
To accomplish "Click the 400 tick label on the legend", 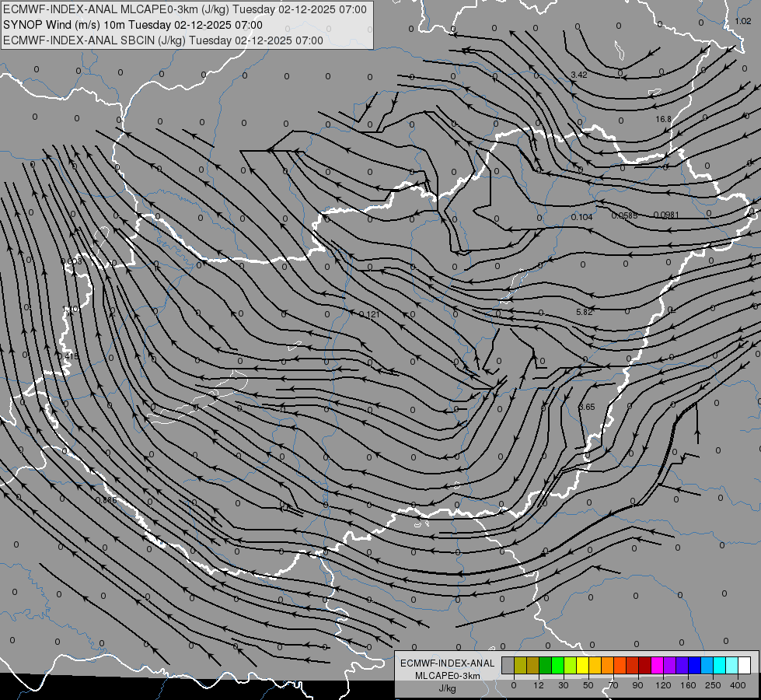I will click(x=738, y=685).
